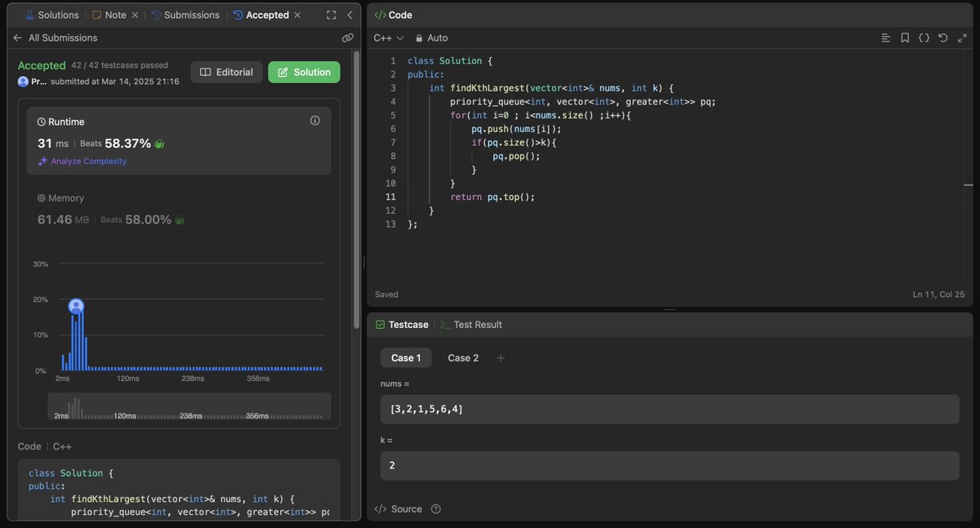Click the 'Beats 58.37%' runtime text
980x528 pixels.
[115, 143]
